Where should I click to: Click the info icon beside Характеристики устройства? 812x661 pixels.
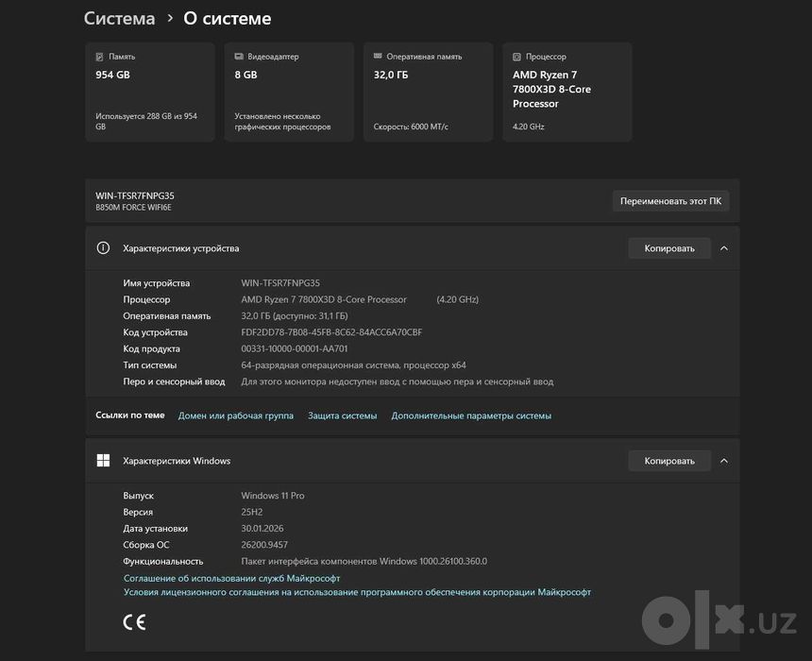pos(103,248)
